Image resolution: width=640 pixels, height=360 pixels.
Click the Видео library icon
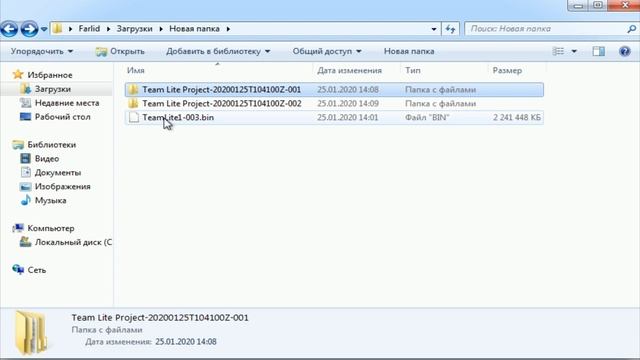[25, 158]
